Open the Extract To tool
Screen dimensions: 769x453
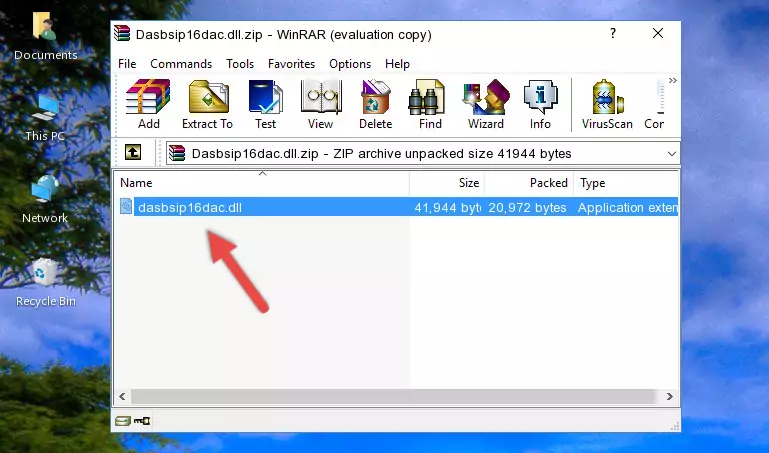(x=207, y=104)
